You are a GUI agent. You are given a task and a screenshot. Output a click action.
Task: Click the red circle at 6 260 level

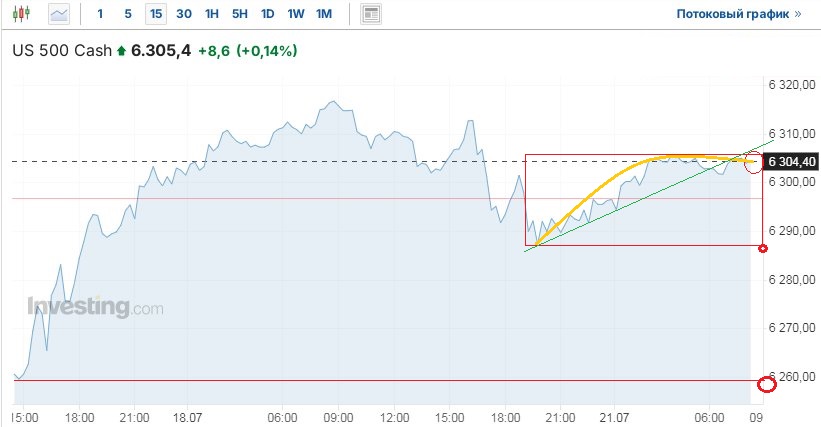pyautogui.click(x=767, y=383)
